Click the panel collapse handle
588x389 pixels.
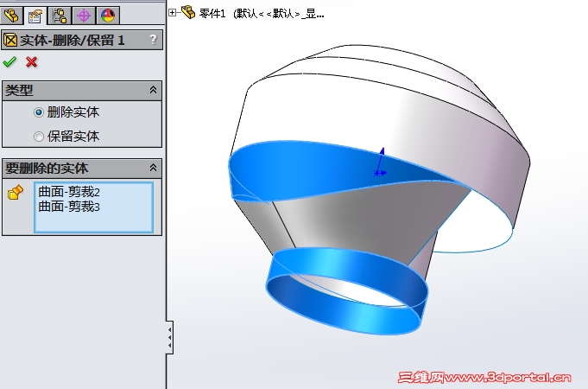pos(169,337)
